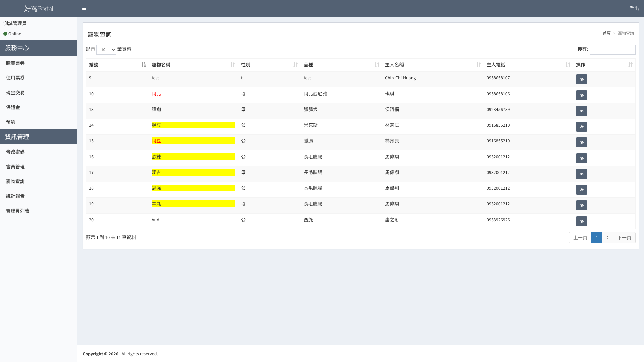
Task: Show details of pet 胖豆
Action: [x=581, y=127]
